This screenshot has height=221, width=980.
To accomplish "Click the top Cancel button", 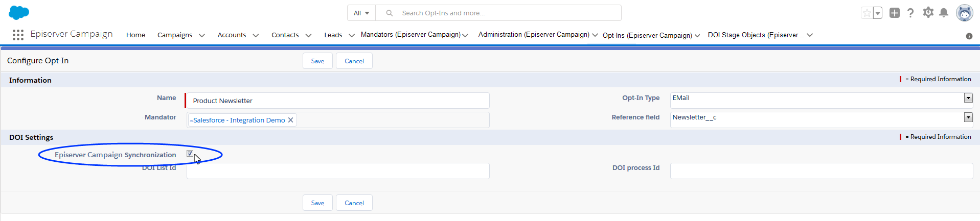I will (x=354, y=61).
